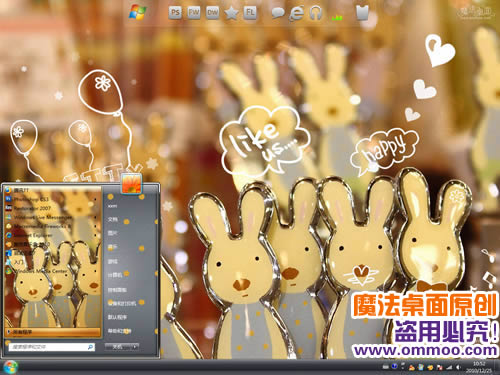The width and height of the screenshot is (500, 375).
Task: Click the Start menu search box
Action: (51, 347)
